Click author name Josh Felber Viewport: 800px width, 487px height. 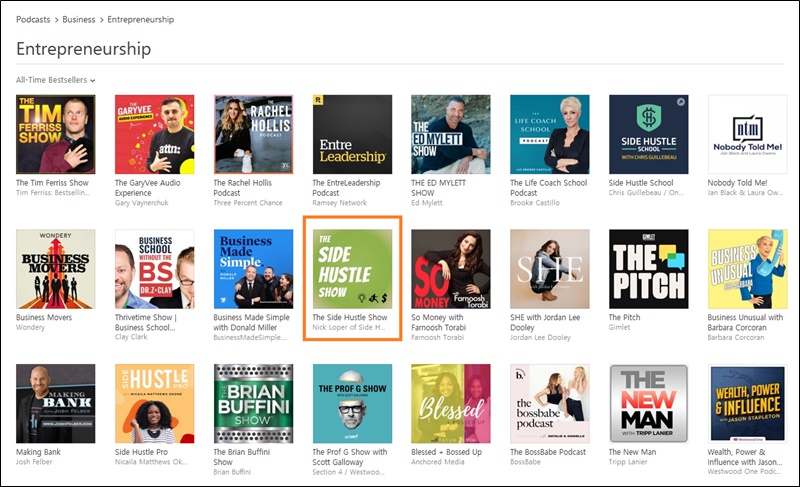tap(34, 462)
